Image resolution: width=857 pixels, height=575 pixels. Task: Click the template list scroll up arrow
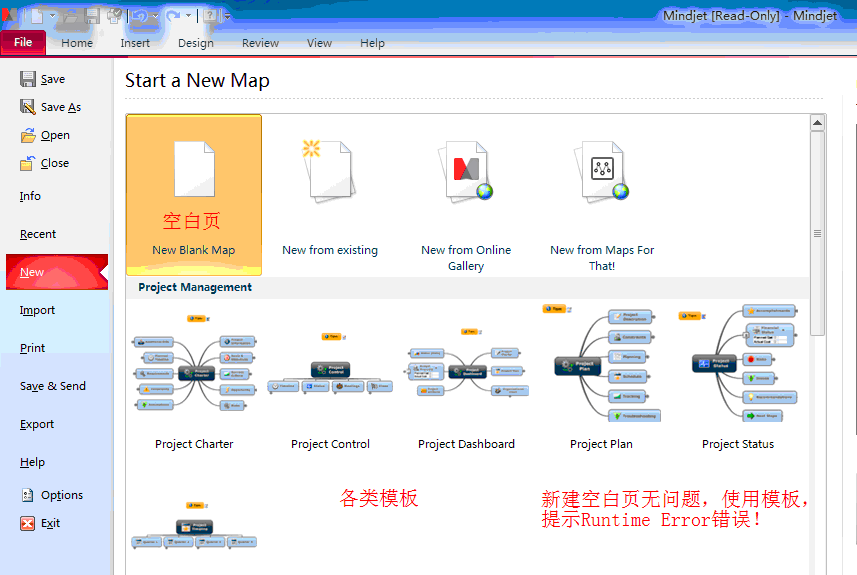point(817,122)
